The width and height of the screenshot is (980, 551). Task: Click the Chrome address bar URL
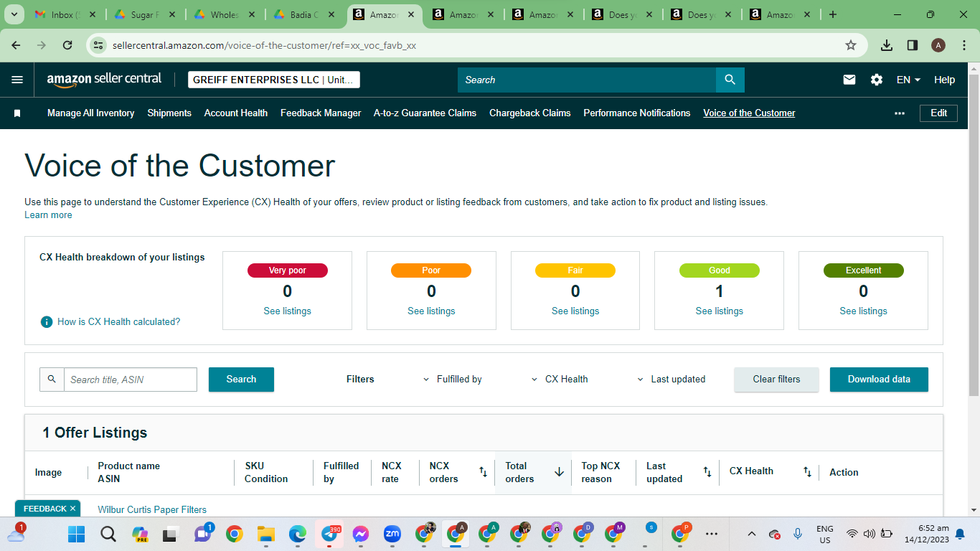264,45
